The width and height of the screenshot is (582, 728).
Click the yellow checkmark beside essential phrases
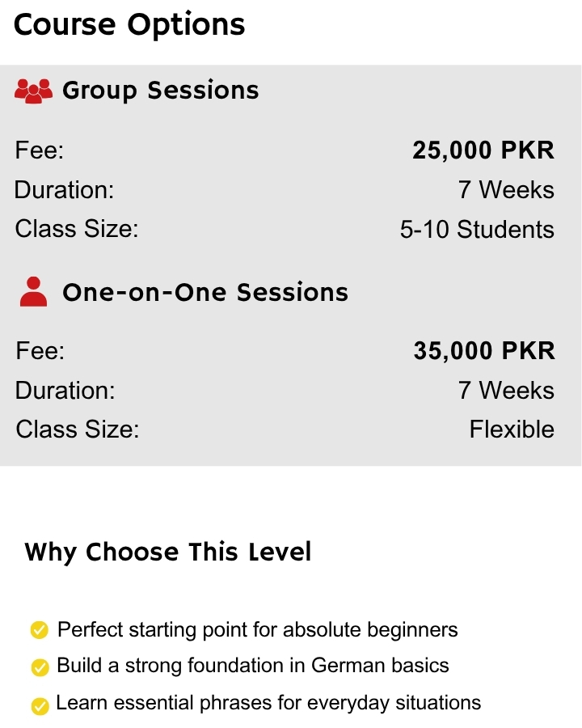pyautogui.click(x=40, y=705)
